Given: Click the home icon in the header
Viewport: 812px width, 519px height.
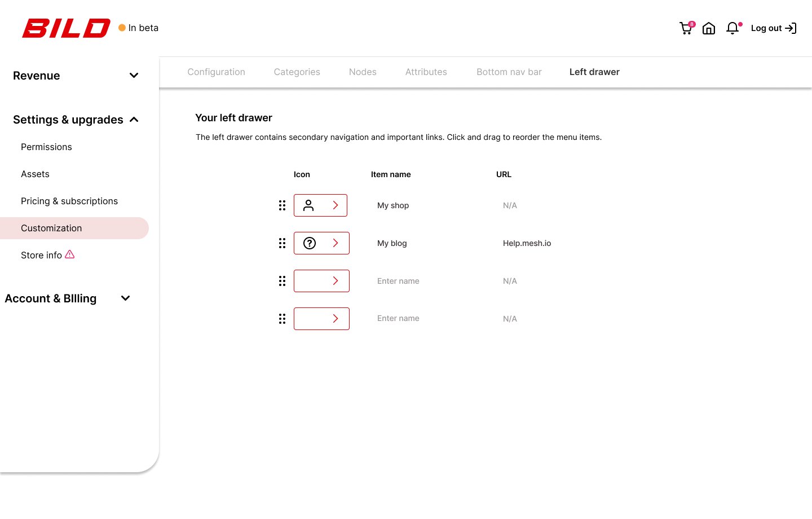Looking at the screenshot, I should coord(709,28).
